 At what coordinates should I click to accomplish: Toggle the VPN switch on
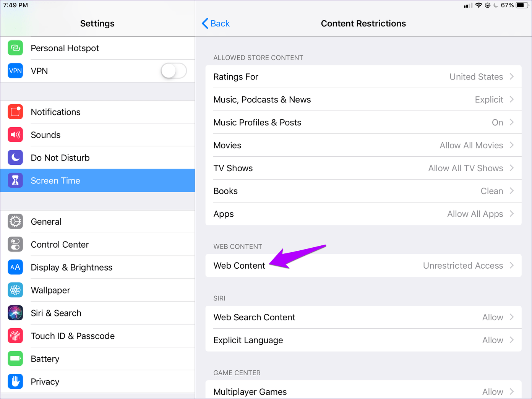pyautogui.click(x=174, y=71)
